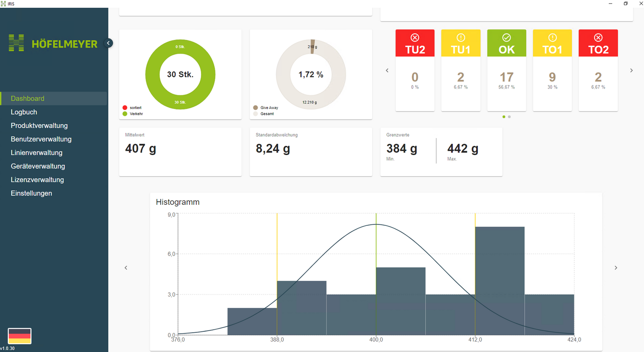
Task: Click the red TU2 error icon
Action: (x=415, y=38)
